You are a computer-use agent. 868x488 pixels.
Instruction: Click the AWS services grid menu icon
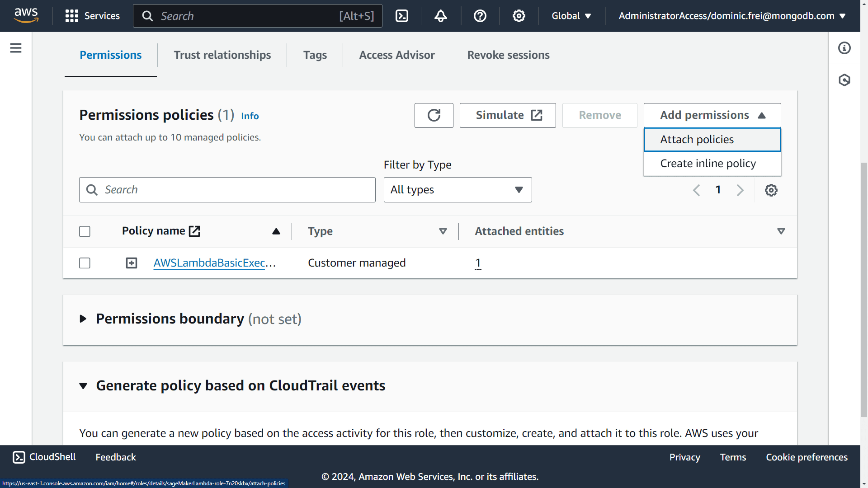[x=71, y=15]
